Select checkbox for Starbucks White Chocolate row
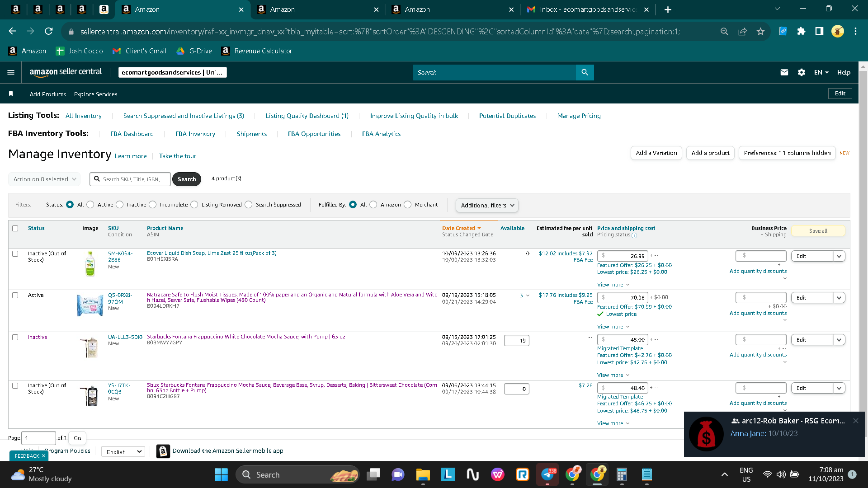The height and width of the screenshot is (488, 868). pyautogui.click(x=15, y=337)
